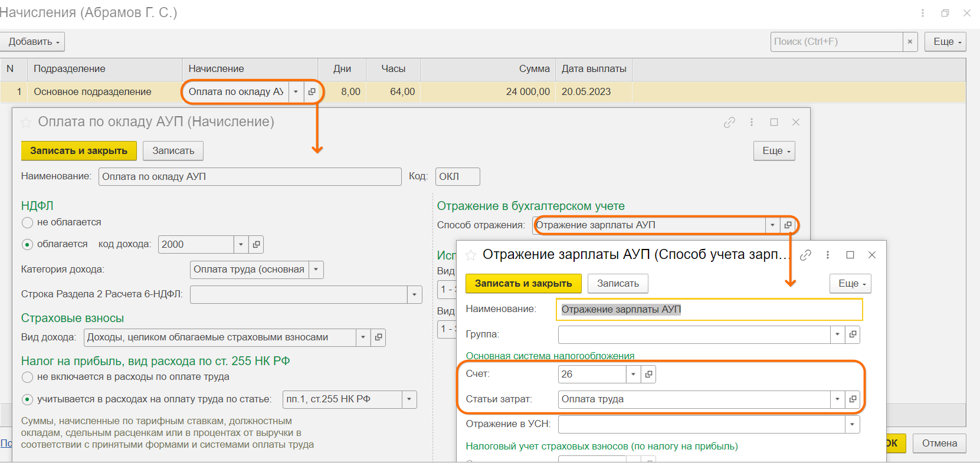Click open icon beside Счет 26 field
Viewport: 980px width, 466px height.
[x=648, y=374]
